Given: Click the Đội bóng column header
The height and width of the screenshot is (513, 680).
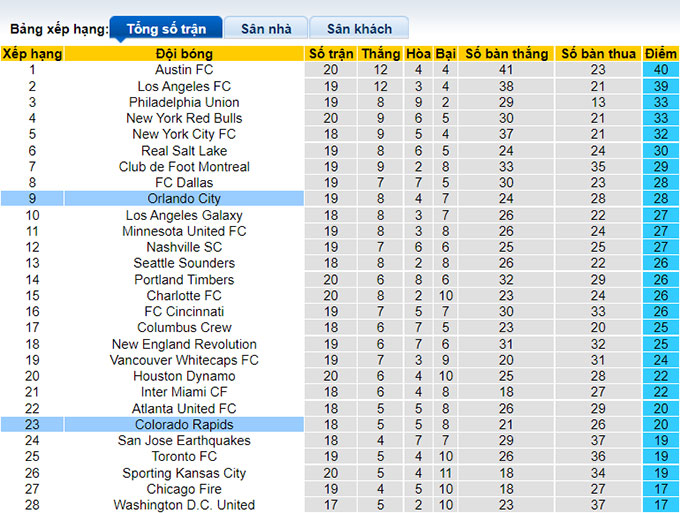Looking at the screenshot, I should [184, 54].
